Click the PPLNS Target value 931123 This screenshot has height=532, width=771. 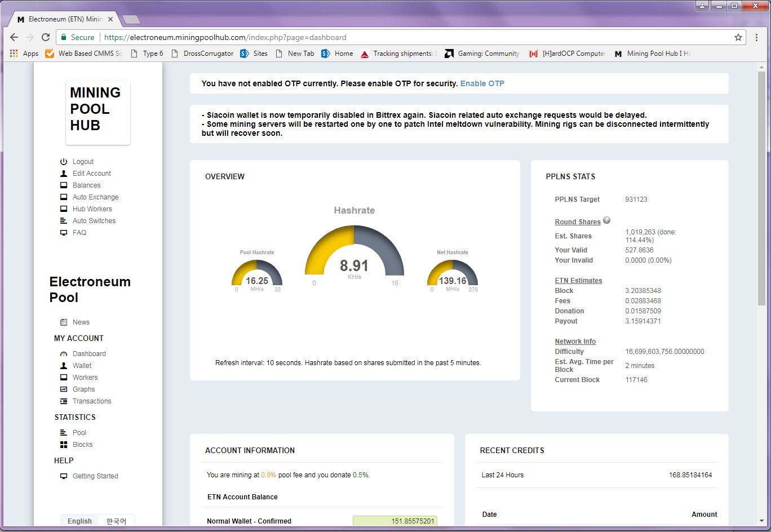(x=636, y=200)
